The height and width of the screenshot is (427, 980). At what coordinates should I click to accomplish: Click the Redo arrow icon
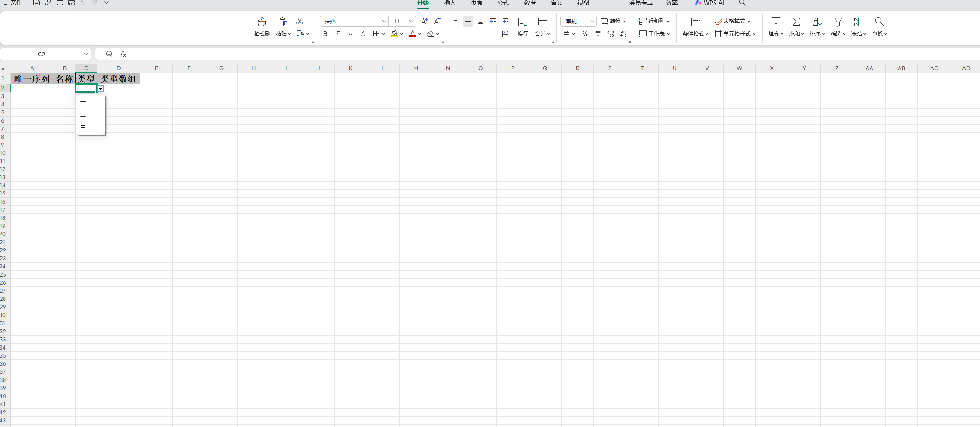[x=95, y=3]
